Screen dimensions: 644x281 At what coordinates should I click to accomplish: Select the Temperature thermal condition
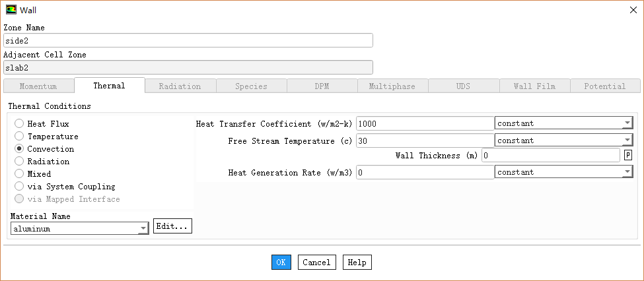(19, 137)
